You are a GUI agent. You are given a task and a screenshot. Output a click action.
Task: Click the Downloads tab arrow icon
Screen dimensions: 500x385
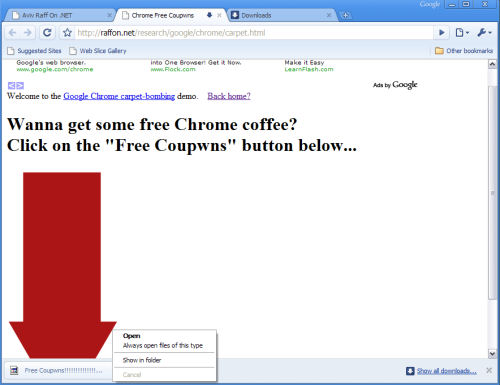point(235,15)
